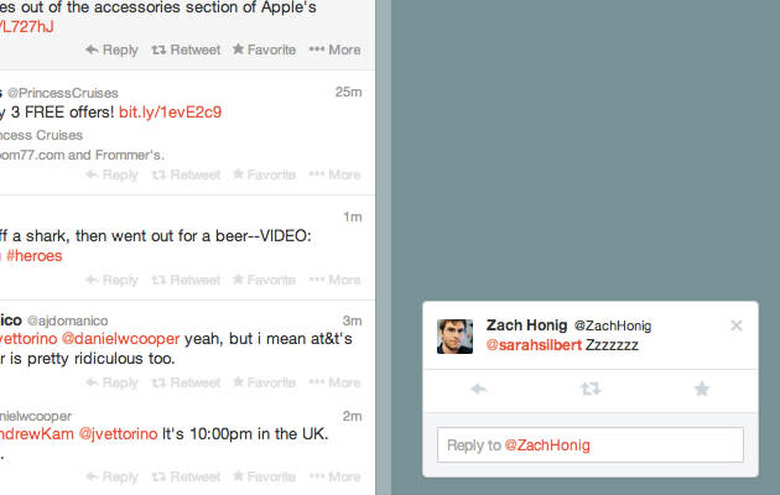
Task: Close the Zach Honig tweet popup
Action: click(x=737, y=325)
